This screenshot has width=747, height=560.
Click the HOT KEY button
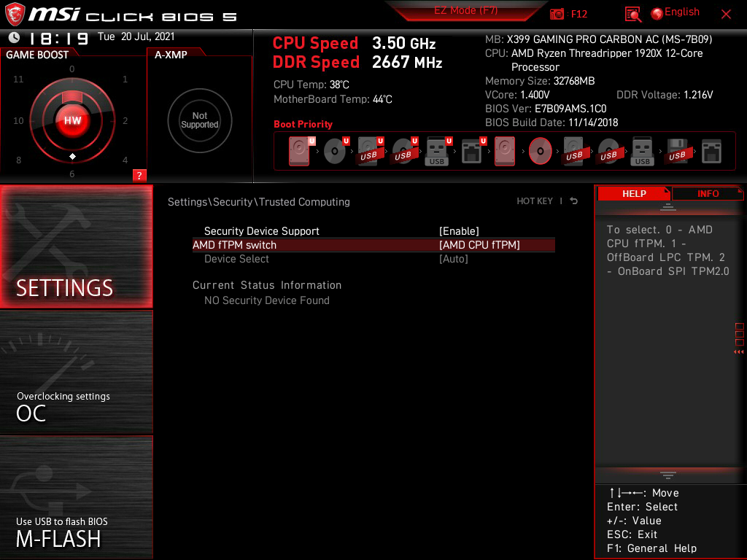pyautogui.click(x=535, y=201)
